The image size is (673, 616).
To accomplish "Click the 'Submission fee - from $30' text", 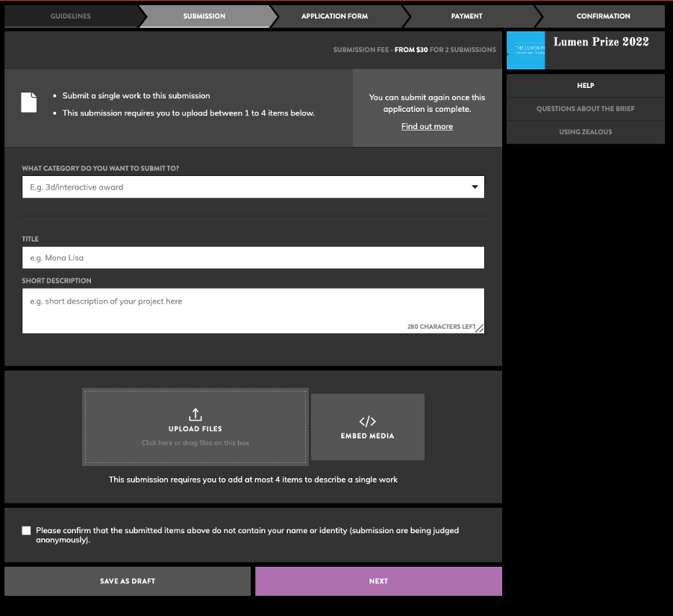I will click(415, 50).
